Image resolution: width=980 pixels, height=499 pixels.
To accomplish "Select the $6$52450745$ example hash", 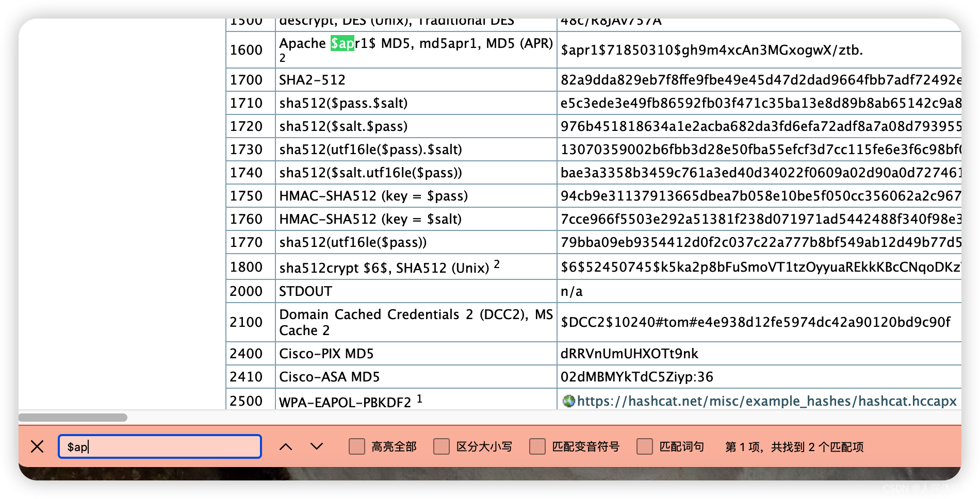I will click(x=760, y=267).
